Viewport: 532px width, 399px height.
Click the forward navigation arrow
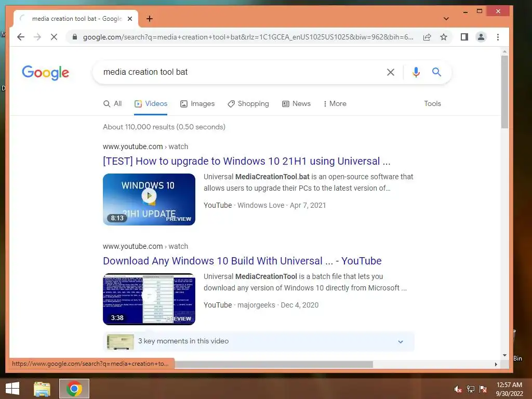37,37
